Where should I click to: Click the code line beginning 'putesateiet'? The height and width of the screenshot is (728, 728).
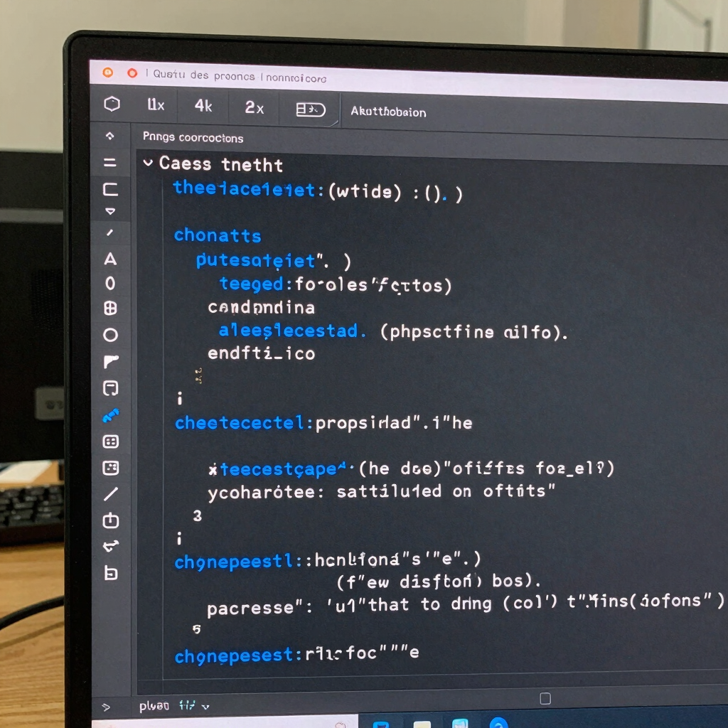tap(274, 261)
